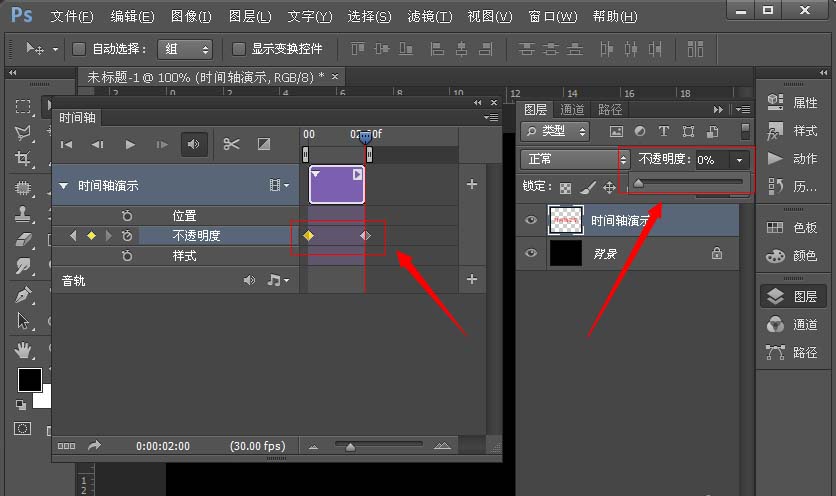Image resolution: width=836 pixels, height=496 pixels.
Task: Toggle Quick Mask mode icon
Action: (x=22, y=428)
